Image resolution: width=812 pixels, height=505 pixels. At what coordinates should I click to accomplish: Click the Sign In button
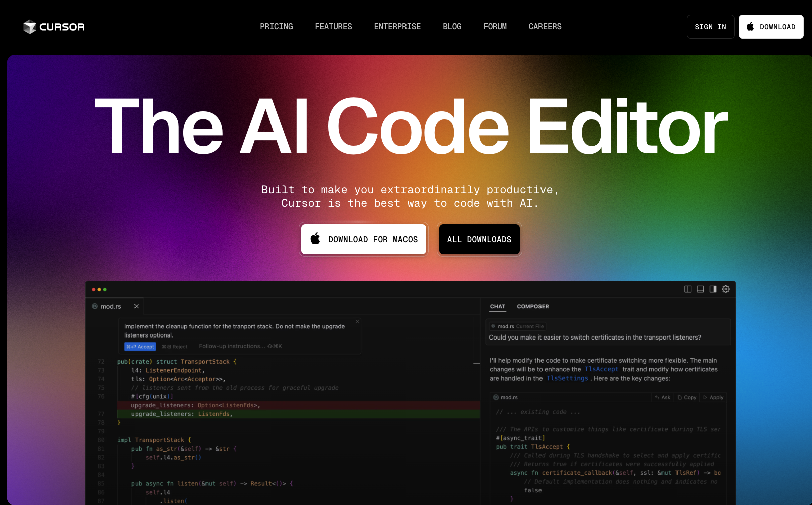[710, 27]
